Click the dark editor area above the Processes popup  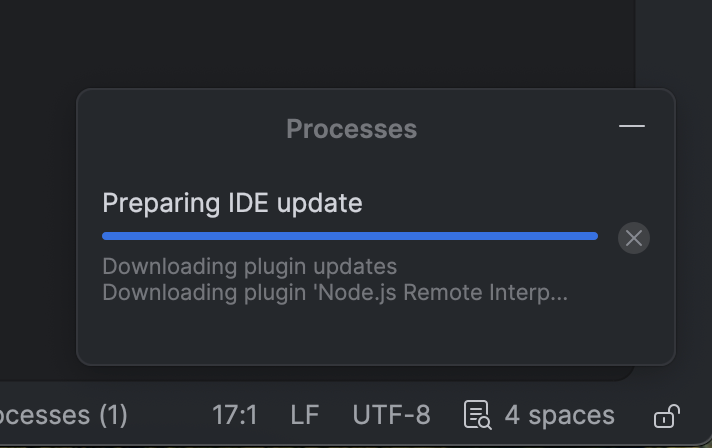[x=318, y=43]
